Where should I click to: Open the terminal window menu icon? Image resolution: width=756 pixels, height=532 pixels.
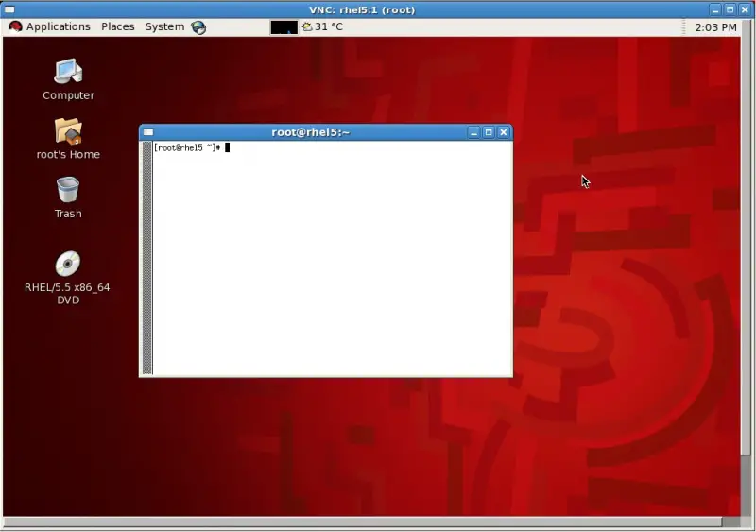pyautogui.click(x=148, y=132)
